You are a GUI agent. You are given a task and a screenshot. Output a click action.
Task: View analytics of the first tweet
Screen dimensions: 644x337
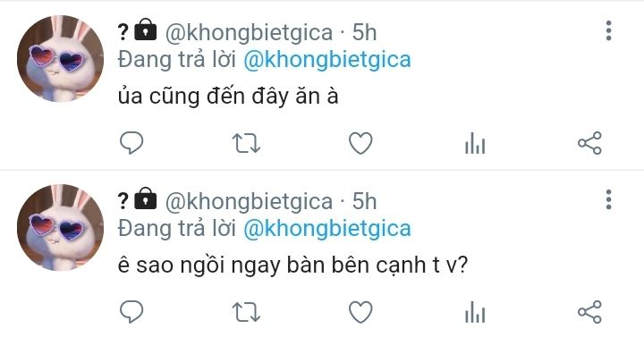[475, 143]
